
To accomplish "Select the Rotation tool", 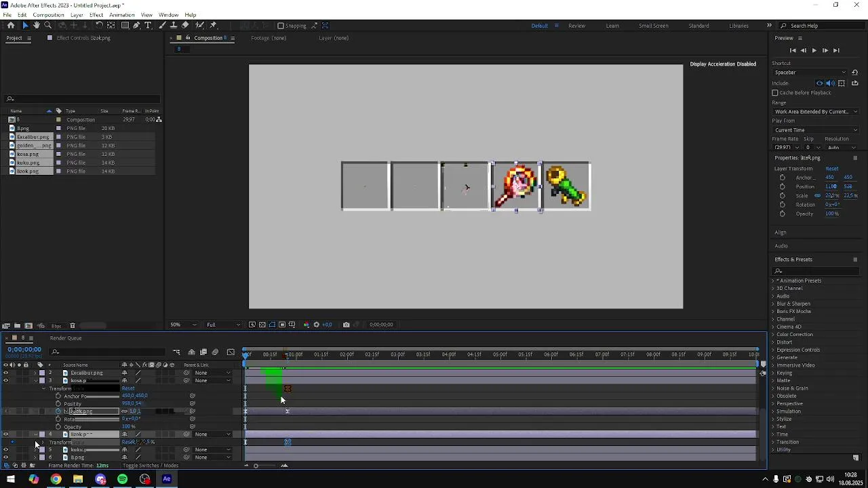I will (99, 25).
